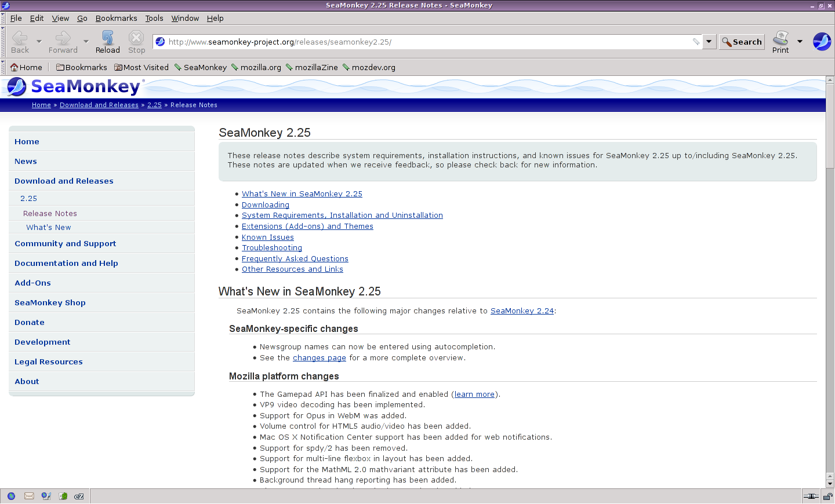Open the Help menu
The height and width of the screenshot is (504, 835).
coord(215,18)
